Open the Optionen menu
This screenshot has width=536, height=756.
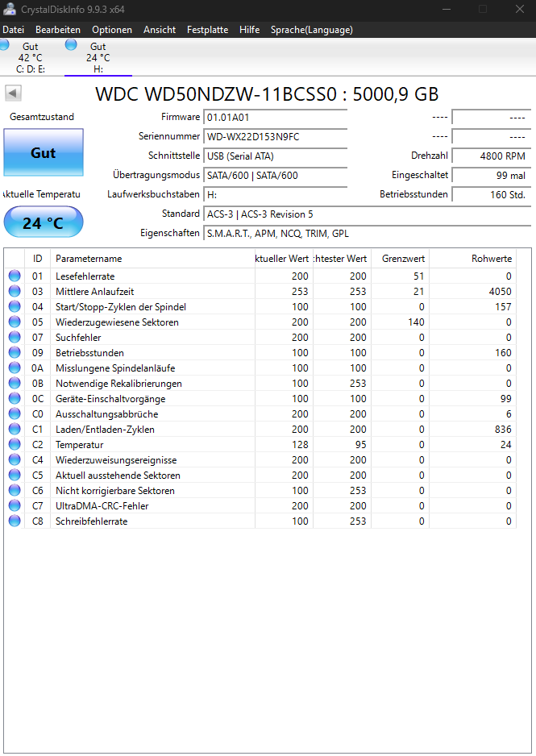coord(112,30)
